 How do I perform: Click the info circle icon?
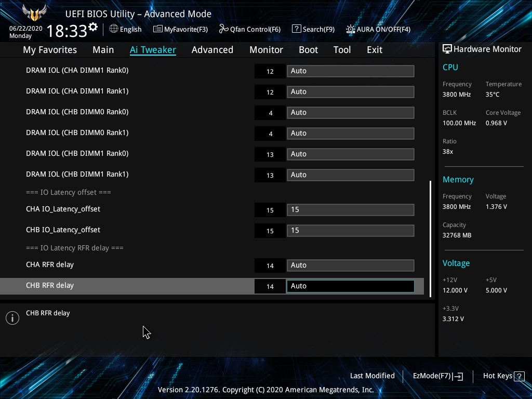point(12,318)
